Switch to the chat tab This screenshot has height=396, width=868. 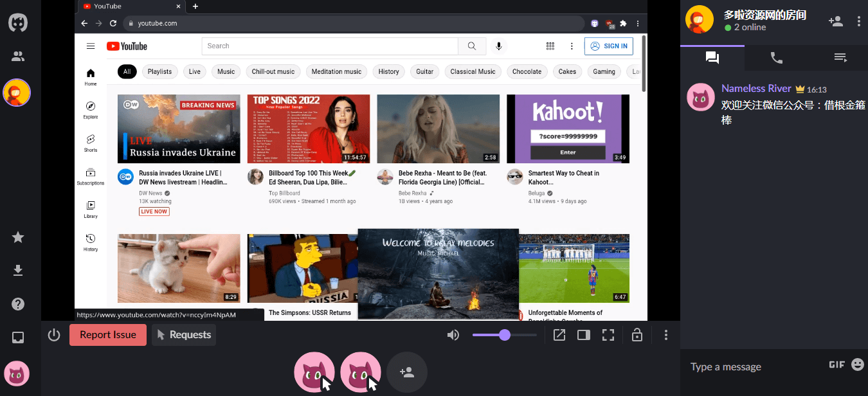click(712, 58)
